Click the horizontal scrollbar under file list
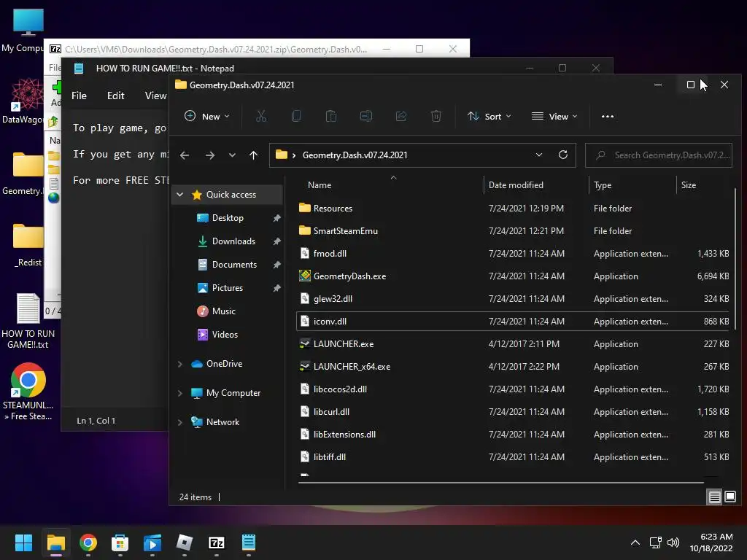The image size is (747, 560). [501, 483]
